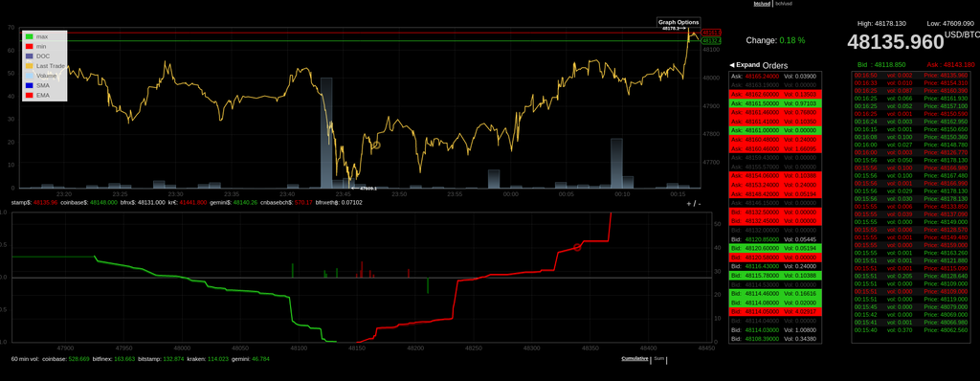The image size is (980, 381).
Task: Toggle the EMA series in legend
Action: [x=37, y=96]
